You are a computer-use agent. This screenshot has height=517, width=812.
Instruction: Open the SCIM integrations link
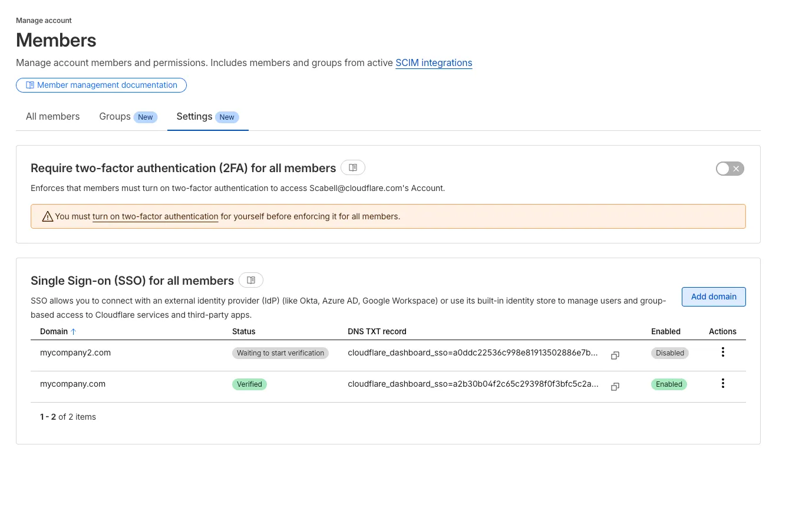tap(434, 63)
